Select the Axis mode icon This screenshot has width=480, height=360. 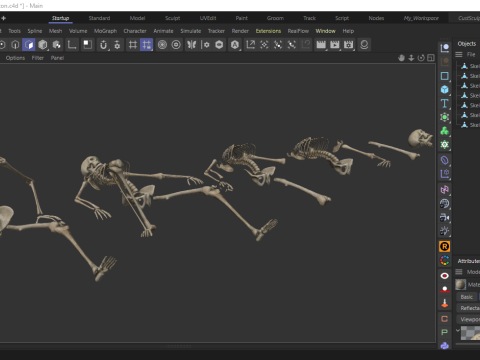[x=72, y=45]
